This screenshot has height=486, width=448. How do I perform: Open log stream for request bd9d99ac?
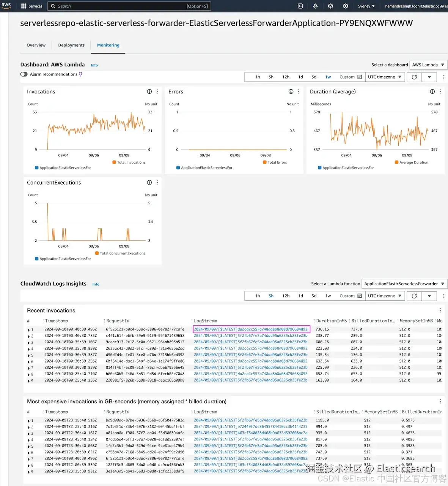click(251, 420)
